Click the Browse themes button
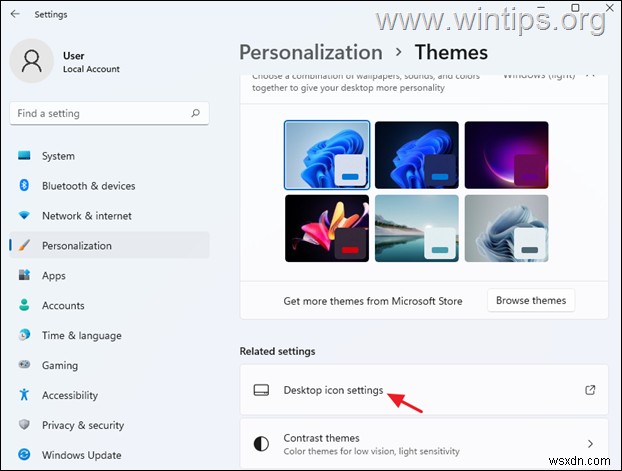 coord(531,300)
